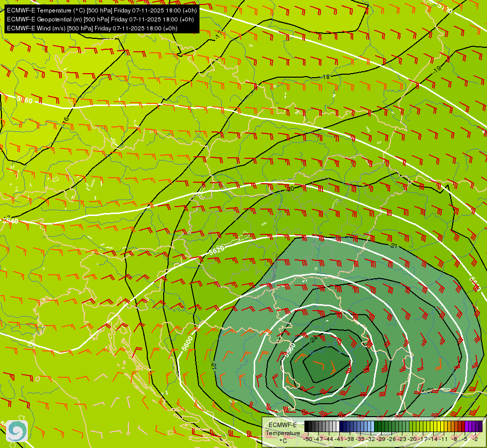Click the -44 tick label in the legend
The image size is (487, 448).
tap(329, 439)
